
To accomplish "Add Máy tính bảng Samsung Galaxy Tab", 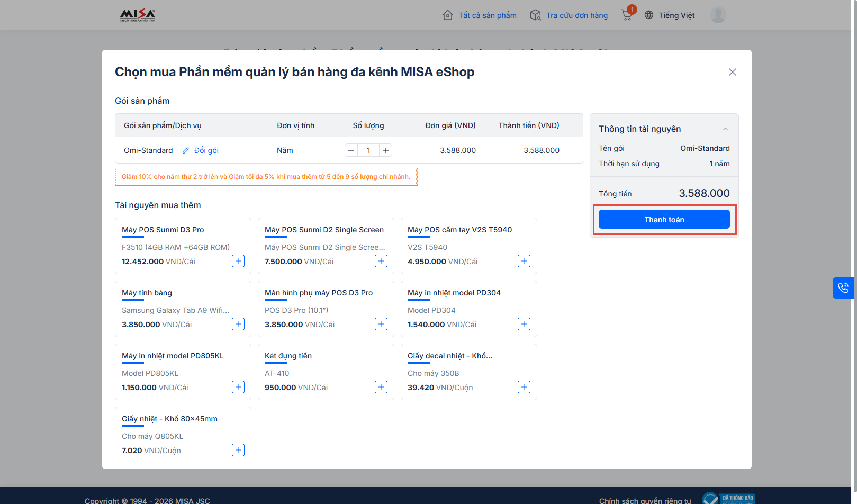I will [x=238, y=324].
